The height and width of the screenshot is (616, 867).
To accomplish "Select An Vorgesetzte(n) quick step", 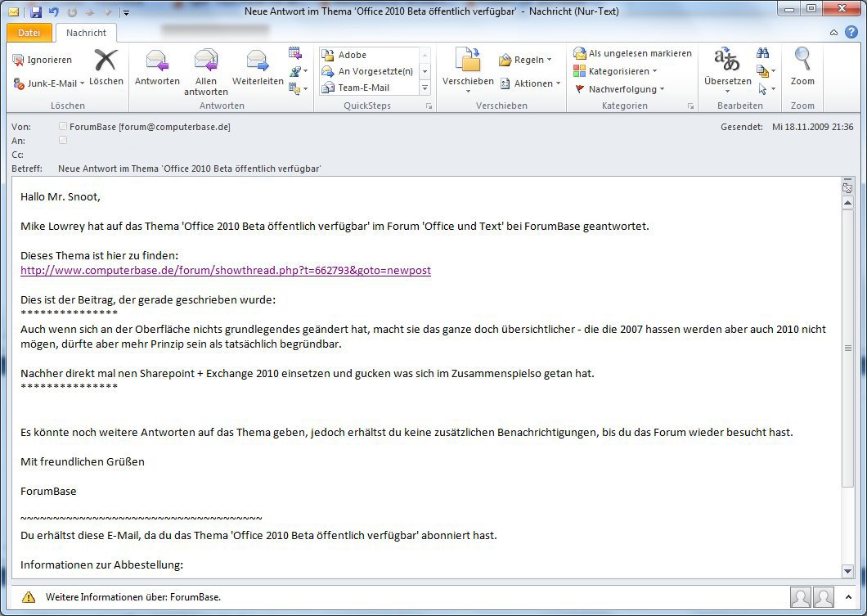I will click(x=368, y=71).
